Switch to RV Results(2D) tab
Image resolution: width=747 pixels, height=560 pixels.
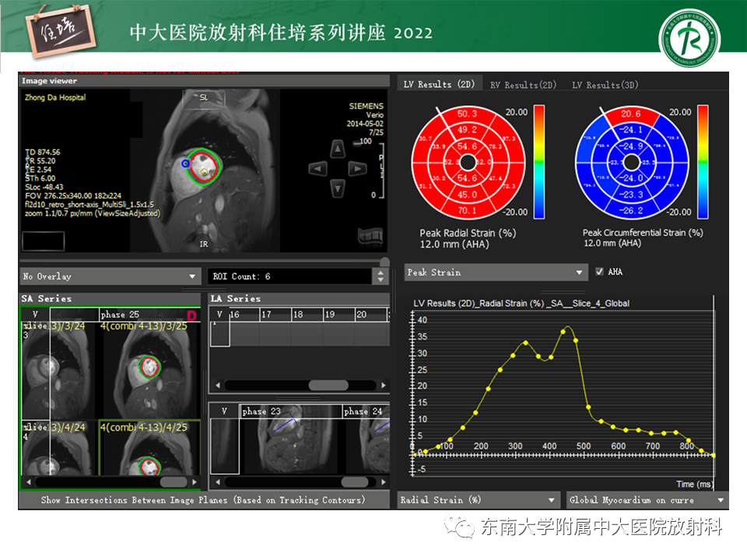pyautogui.click(x=523, y=85)
